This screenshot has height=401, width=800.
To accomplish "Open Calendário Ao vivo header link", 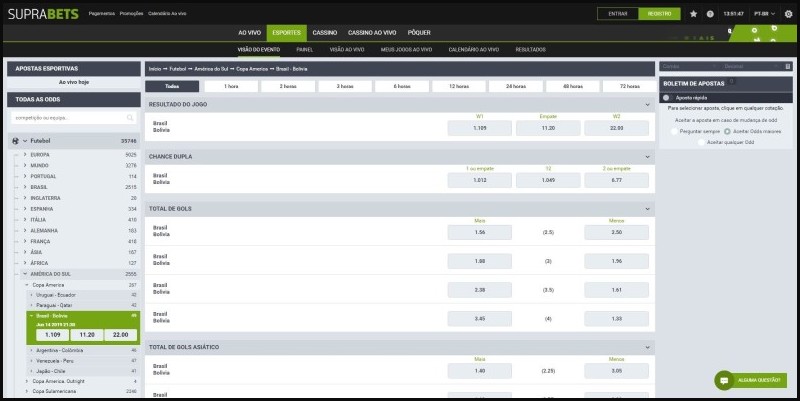I will pos(167,14).
